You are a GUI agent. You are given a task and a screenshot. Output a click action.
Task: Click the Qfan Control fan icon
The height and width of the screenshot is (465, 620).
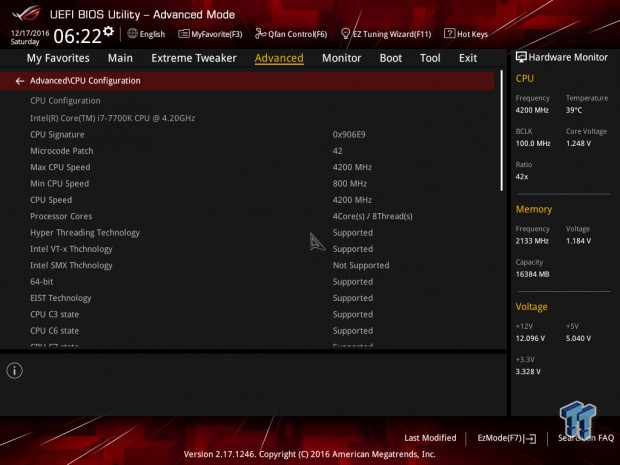pyautogui.click(x=260, y=34)
